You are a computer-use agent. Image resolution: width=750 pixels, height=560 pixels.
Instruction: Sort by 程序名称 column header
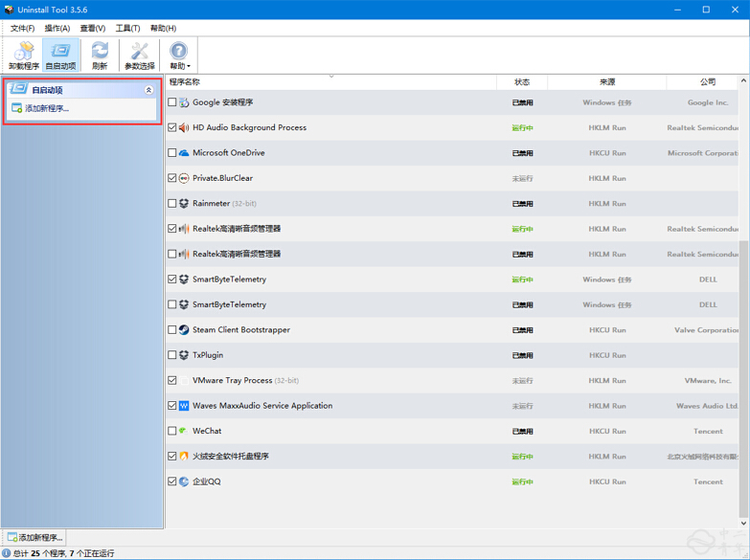tap(331, 82)
